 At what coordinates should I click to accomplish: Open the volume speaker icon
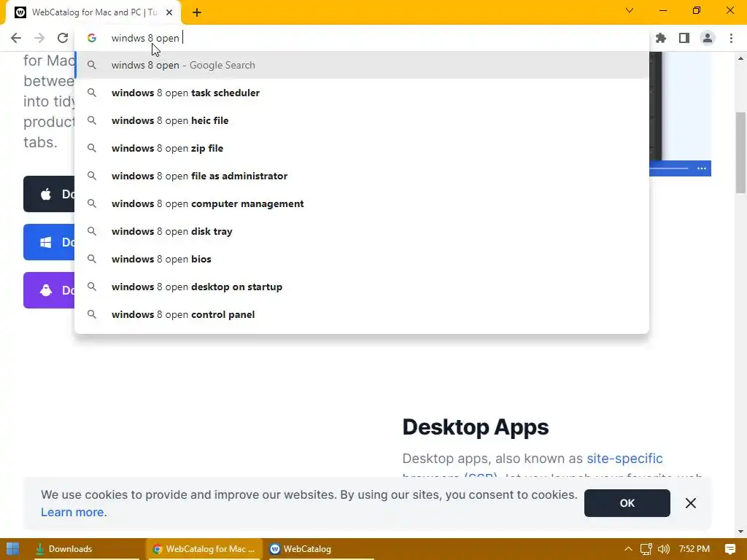click(x=663, y=549)
